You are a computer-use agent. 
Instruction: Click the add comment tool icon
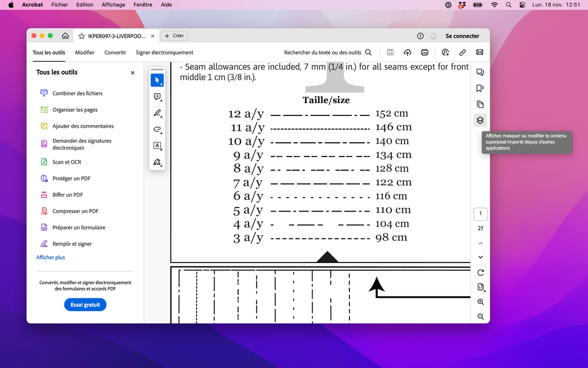click(157, 97)
